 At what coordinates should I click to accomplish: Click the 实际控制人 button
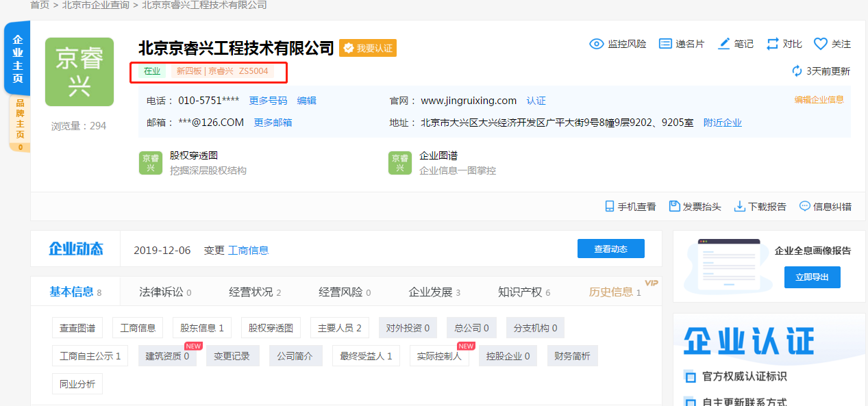[439, 356]
